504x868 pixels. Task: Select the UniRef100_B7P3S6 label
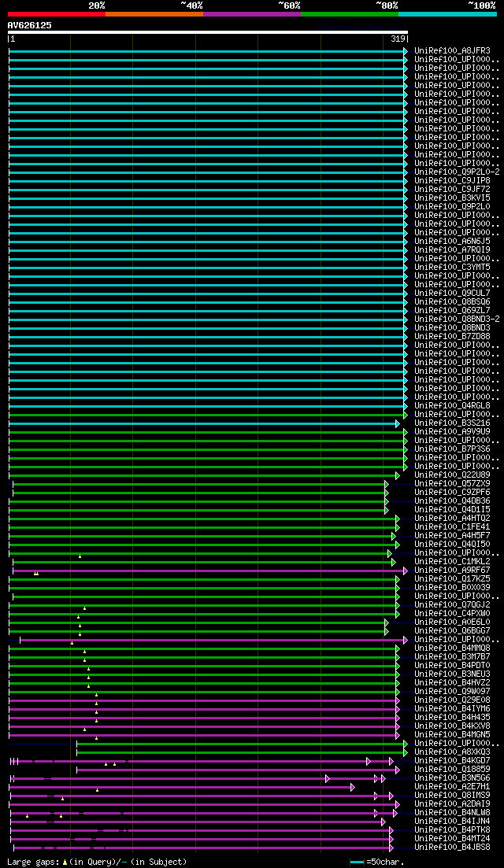pyautogui.click(x=452, y=449)
